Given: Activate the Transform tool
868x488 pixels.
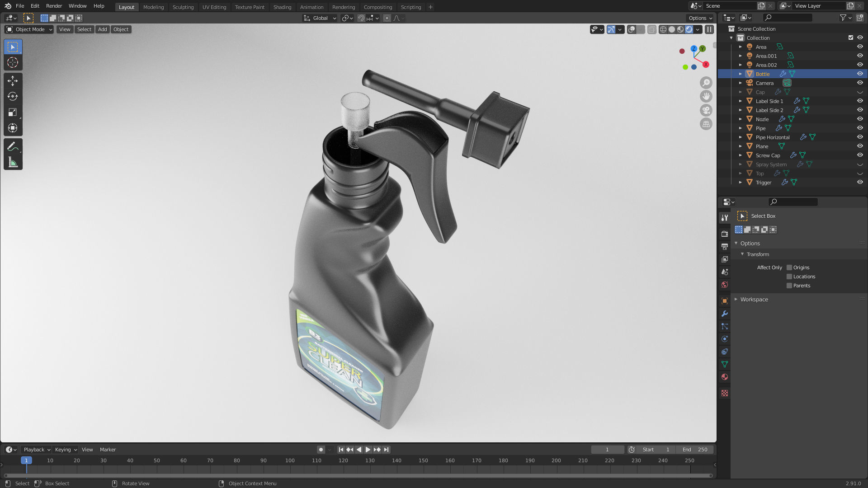Looking at the screenshot, I should click(x=13, y=128).
